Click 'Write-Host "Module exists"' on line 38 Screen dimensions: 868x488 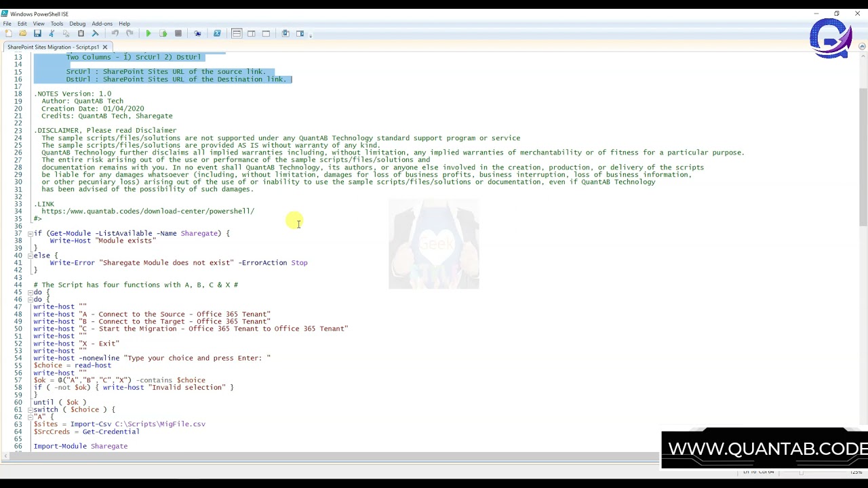coord(102,241)
